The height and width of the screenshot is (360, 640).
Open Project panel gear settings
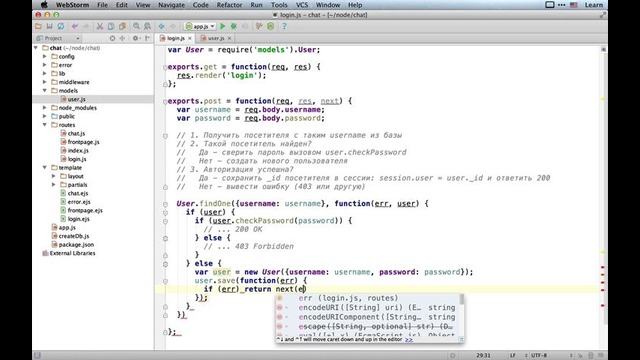click(136, 38)
